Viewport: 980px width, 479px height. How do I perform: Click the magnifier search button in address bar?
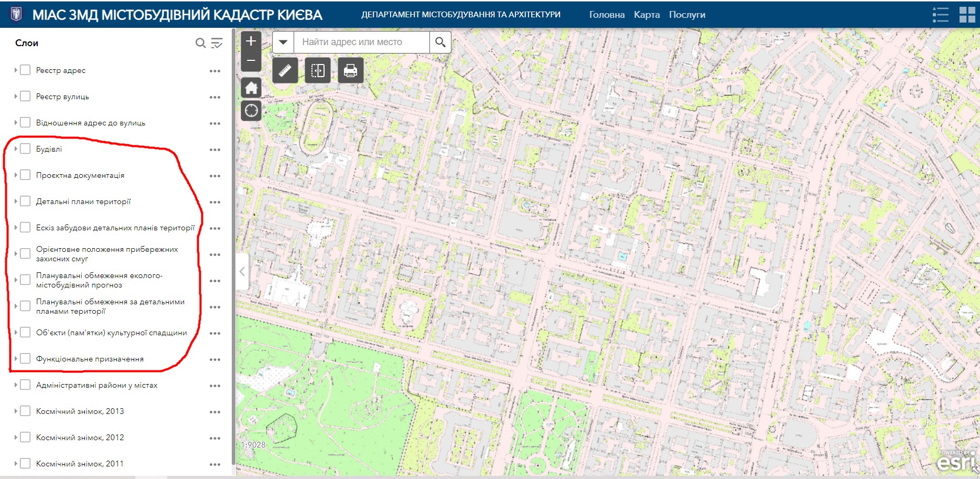pyautogui.click(x=440, y=42)
